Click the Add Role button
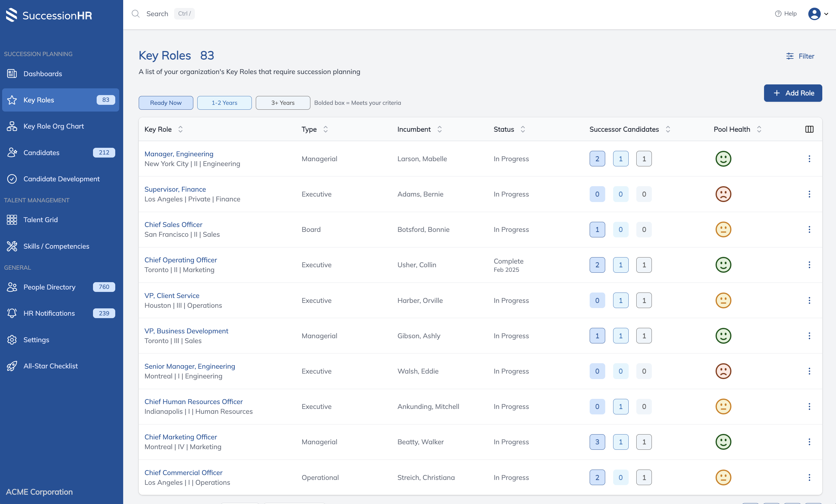836x504 pixels. tap(793, 93)
